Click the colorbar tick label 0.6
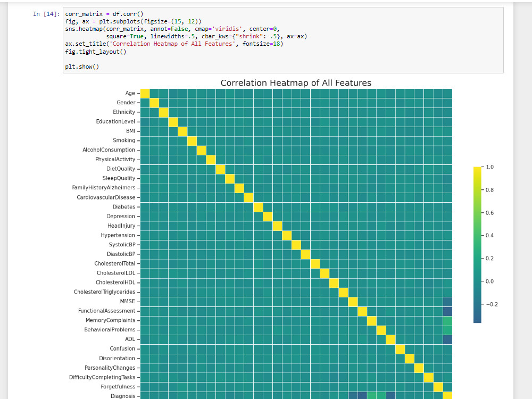532x399 pixels. pos(489,213)
